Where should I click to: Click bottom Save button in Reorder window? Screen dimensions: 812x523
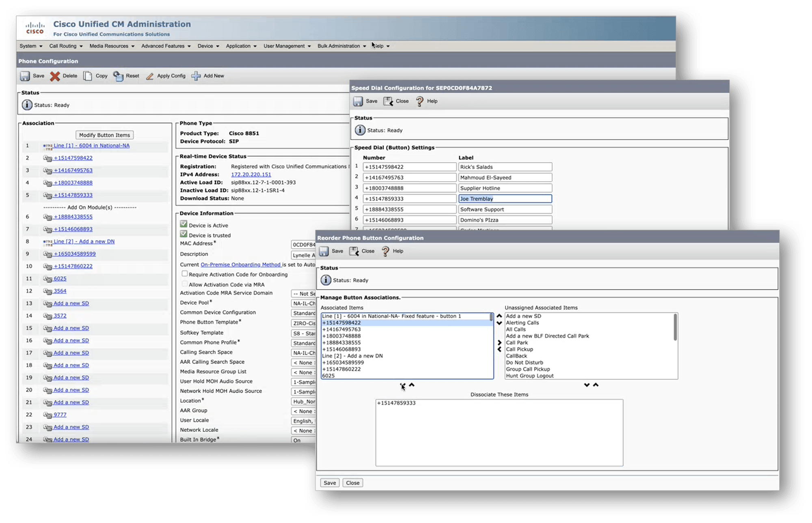pyautogui.click(x=329, y=482)
